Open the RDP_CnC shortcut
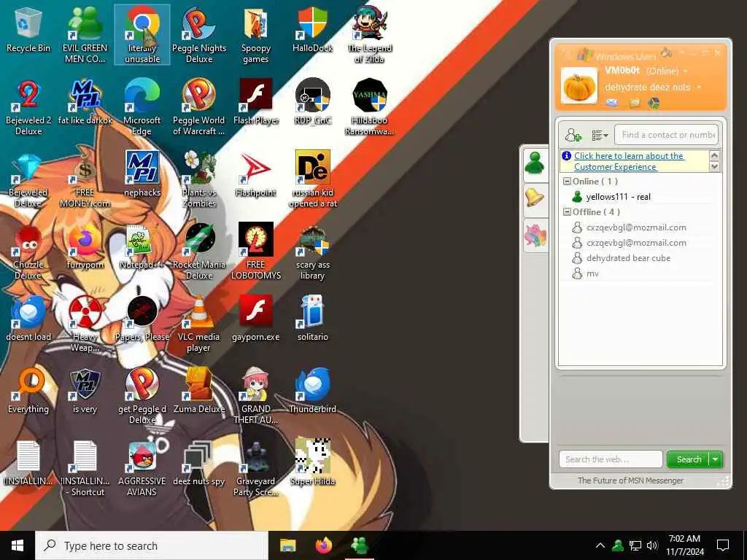The image size is (747, 560). (312, 102)
